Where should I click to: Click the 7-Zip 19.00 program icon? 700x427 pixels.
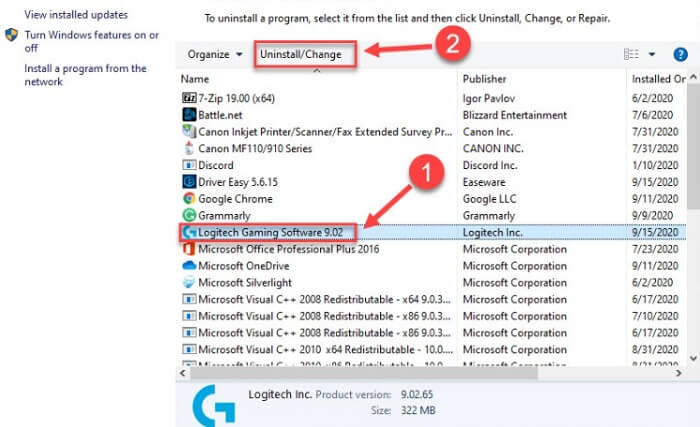[189, 98]
